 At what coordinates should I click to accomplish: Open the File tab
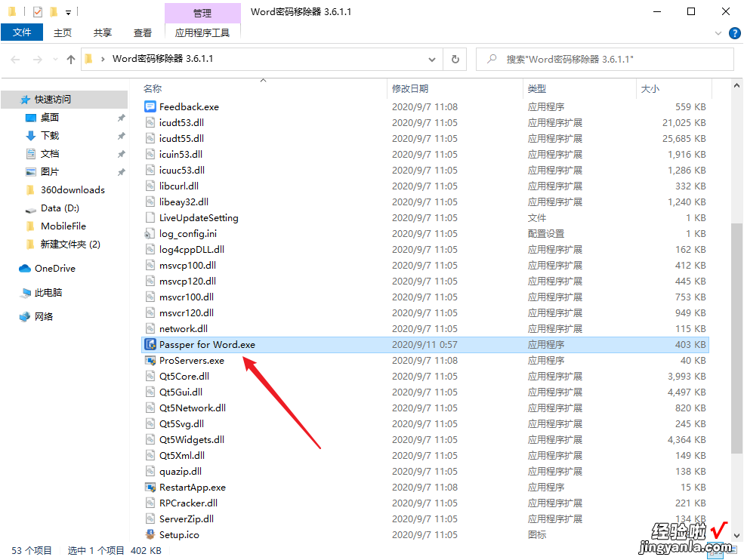point(22,32)
